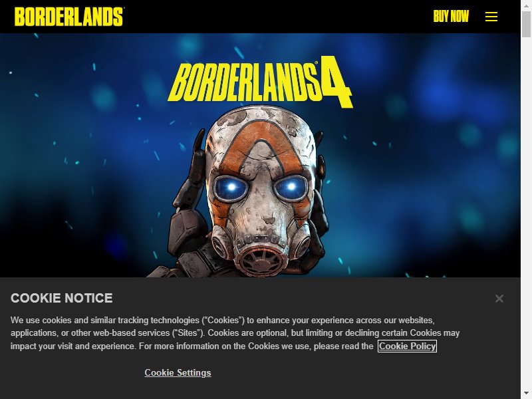Open the Cookie Policy link
The image size is (532, 399).
(x=407, y=346)
